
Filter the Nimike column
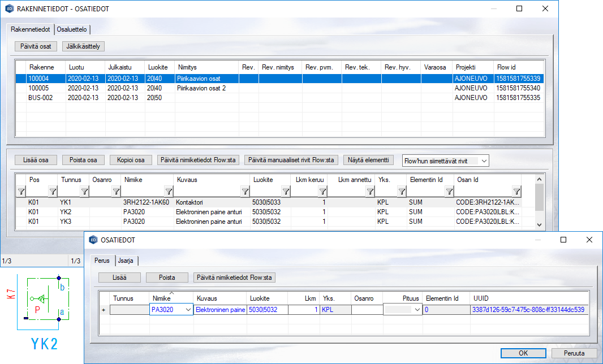click(x=168, y=192)
